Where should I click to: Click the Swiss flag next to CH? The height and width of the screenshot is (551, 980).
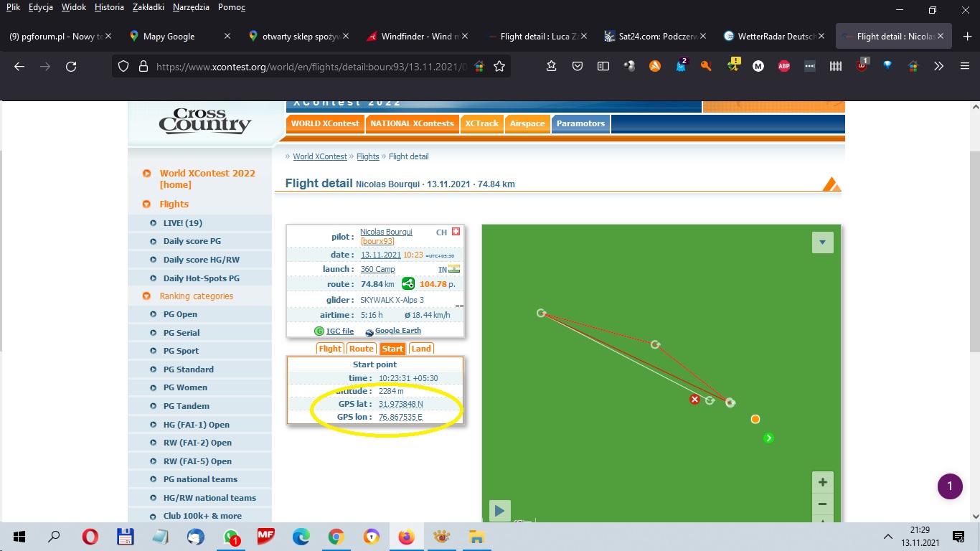click(x=456, y=232)
